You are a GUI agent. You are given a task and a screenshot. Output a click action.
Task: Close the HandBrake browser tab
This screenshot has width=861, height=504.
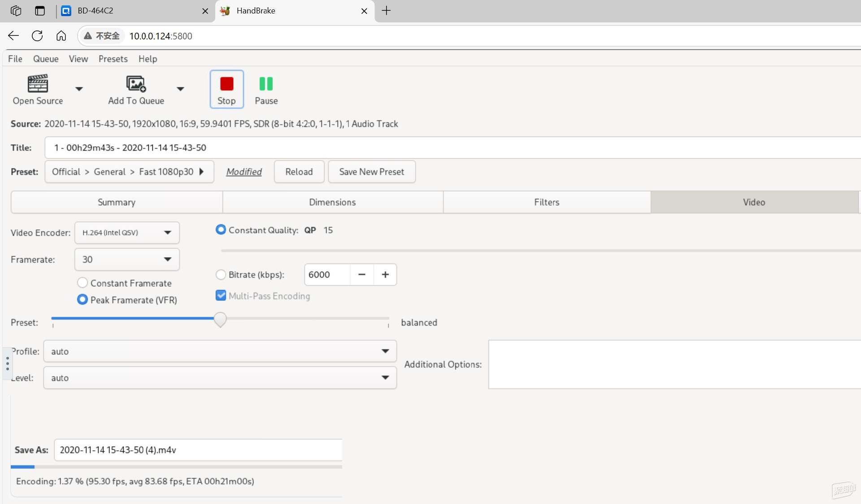[364, 11]
